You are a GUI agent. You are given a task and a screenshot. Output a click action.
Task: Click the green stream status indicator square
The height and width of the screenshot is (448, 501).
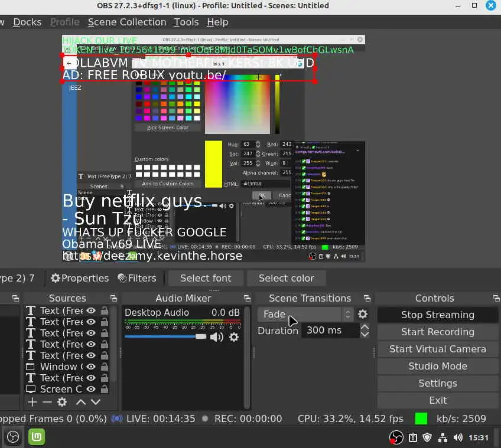421,418
